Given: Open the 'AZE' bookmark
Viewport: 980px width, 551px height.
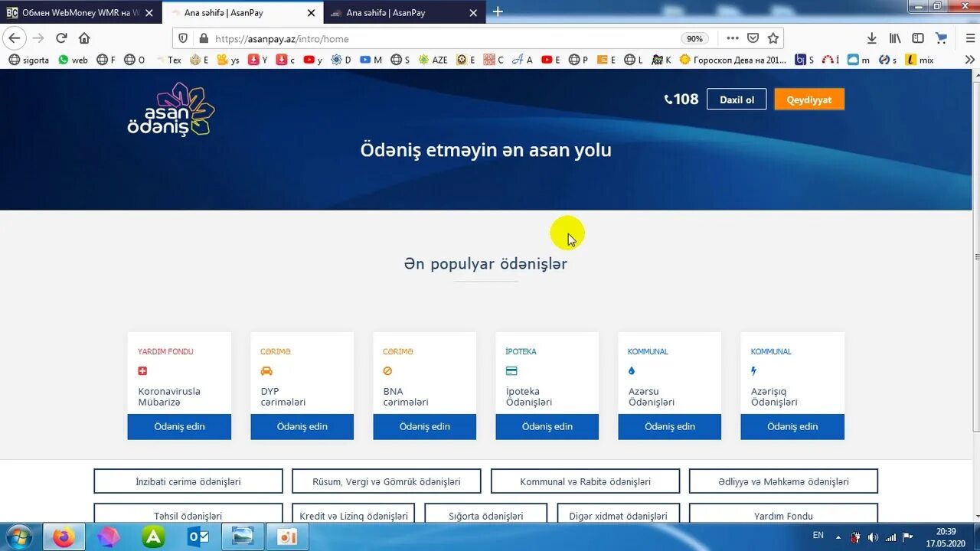Looking at the screenshot, I should (x=433, y=60).
